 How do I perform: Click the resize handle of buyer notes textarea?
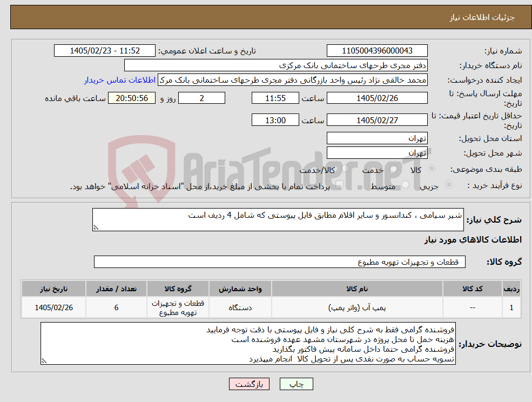point(44,361)
